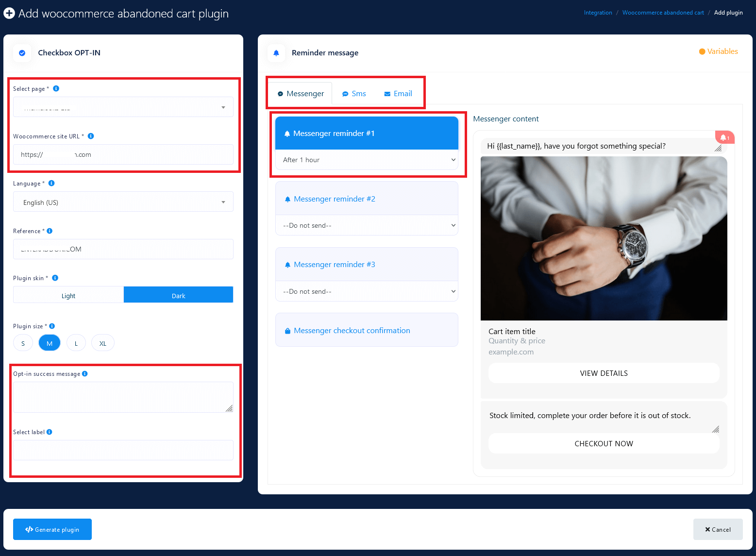Expand the English (US) language dropdown
This screenshot has width=756, height=556.
(x=123, y=202)
